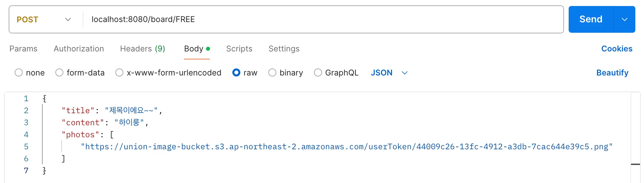Open the Send options dropdown arrow
The image size is (644, 183).
(624, 19)
